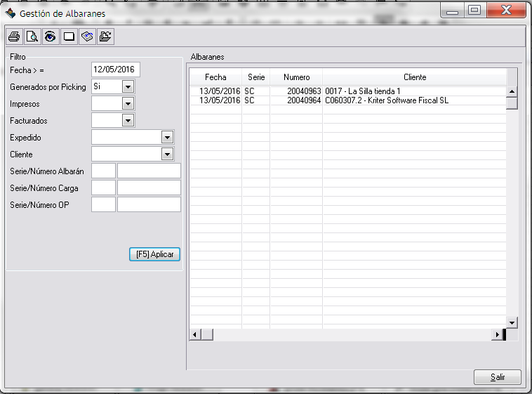Click the Número field of Serie/Número Carga
This screenshot has height=394, width=532.
coord(149,188)
